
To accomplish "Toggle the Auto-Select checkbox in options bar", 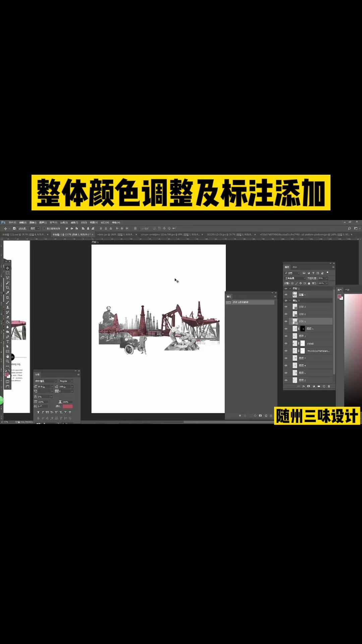I will [x=14, y=228].
